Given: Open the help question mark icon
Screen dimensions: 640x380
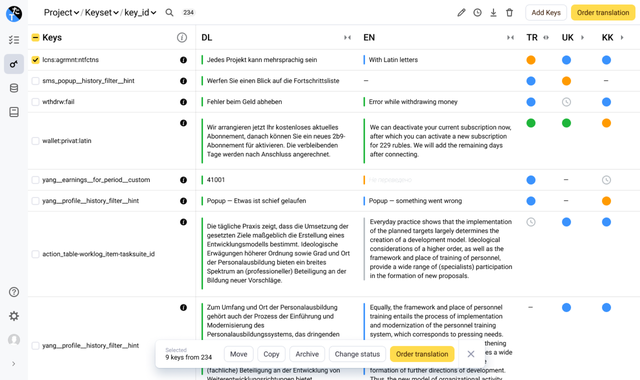Looking at the screenshot, I should 14,292.
